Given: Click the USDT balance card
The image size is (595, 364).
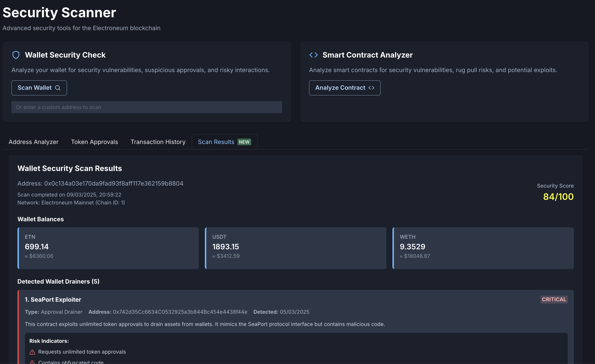Looking at the screenshot, I should pos(296,248).
